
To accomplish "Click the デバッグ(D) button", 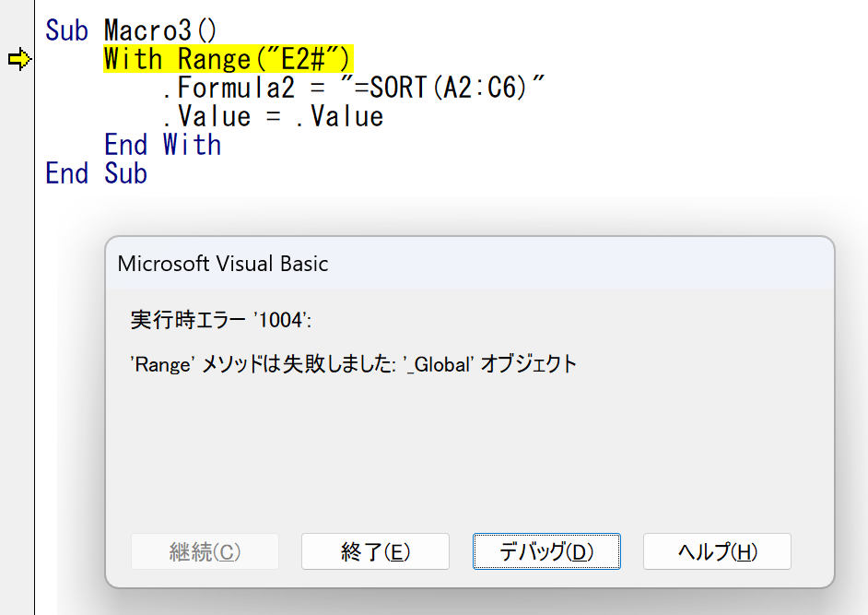I will (x=546, y=551).
